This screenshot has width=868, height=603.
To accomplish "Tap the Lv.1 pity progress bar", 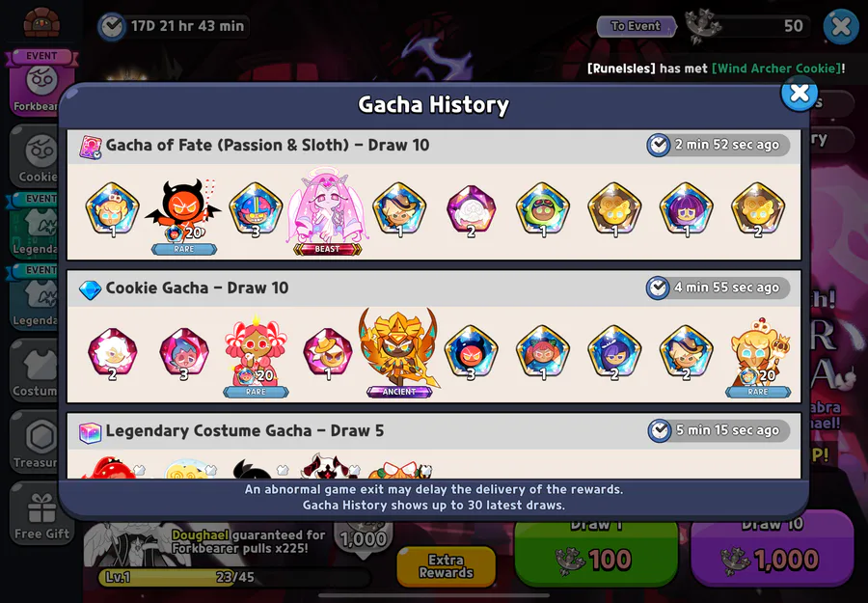I will coord(232,577).
